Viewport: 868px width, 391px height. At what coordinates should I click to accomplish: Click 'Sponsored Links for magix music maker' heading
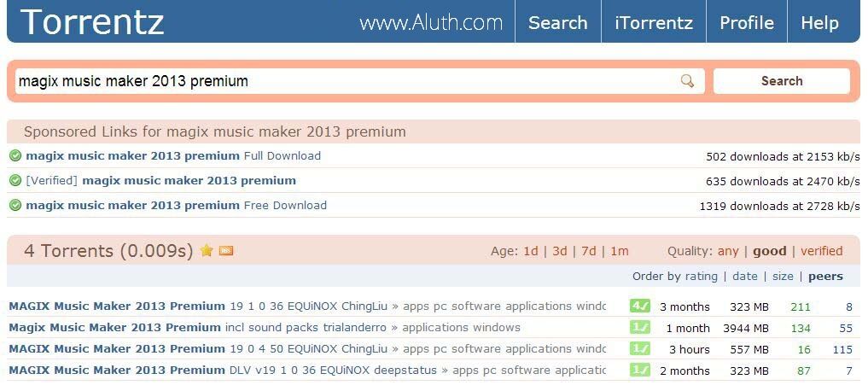(x=215, y=131)
